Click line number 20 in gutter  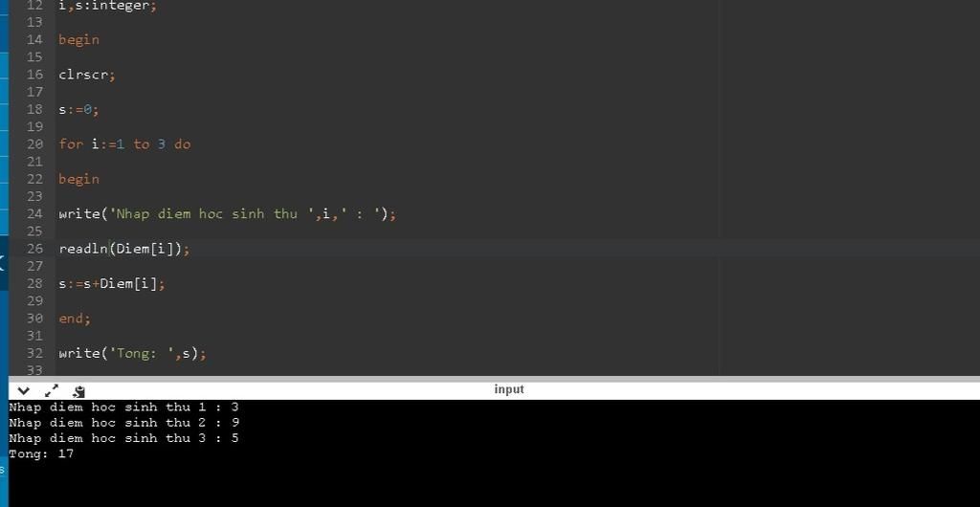[x=35, y=144]
